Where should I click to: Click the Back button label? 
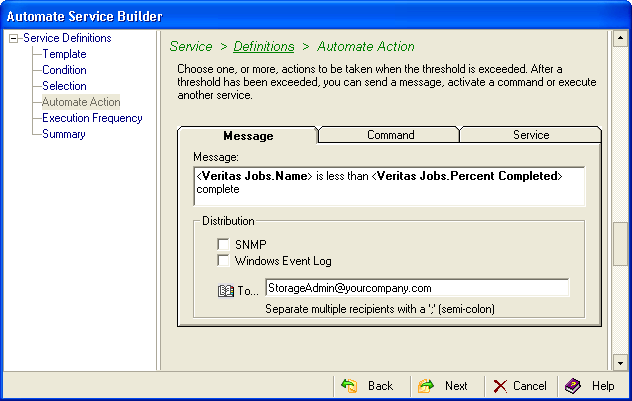[380, 386]
